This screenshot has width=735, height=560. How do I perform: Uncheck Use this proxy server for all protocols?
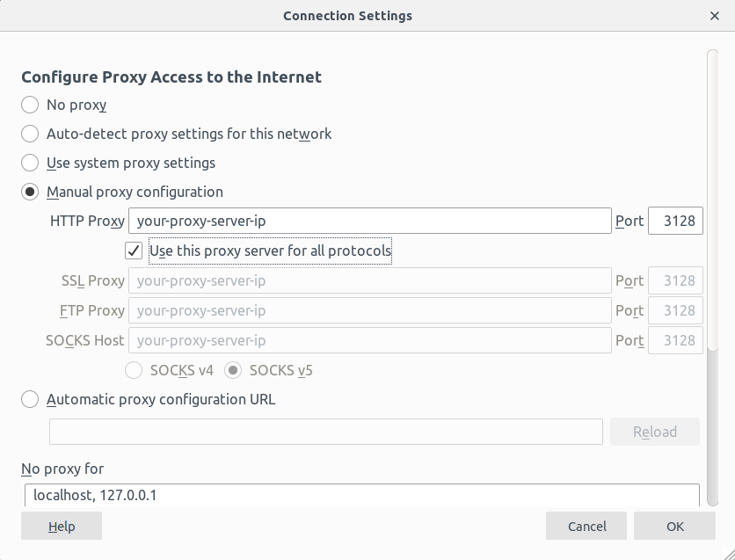[x=134, y=251]
